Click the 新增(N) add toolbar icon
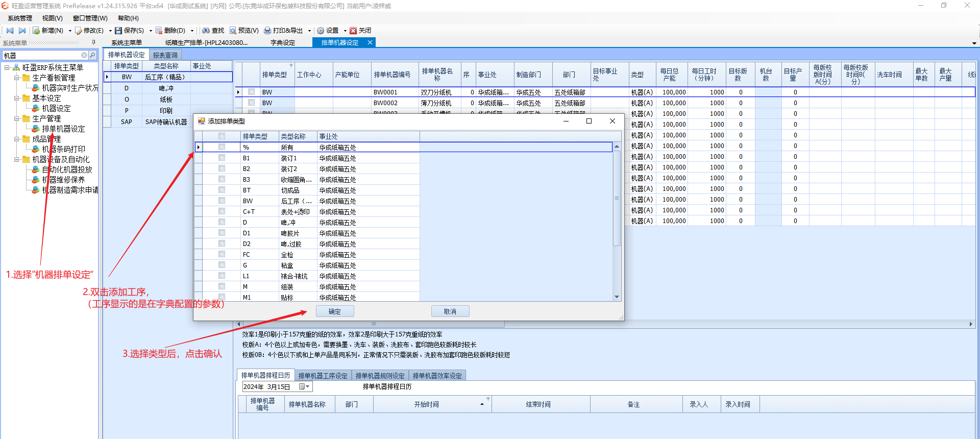This screenshot has height=439, width=980. click(36, 31)
